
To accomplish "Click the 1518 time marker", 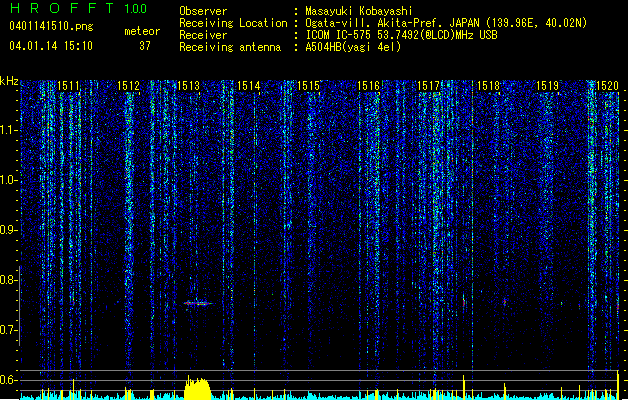I will [488, 86].
